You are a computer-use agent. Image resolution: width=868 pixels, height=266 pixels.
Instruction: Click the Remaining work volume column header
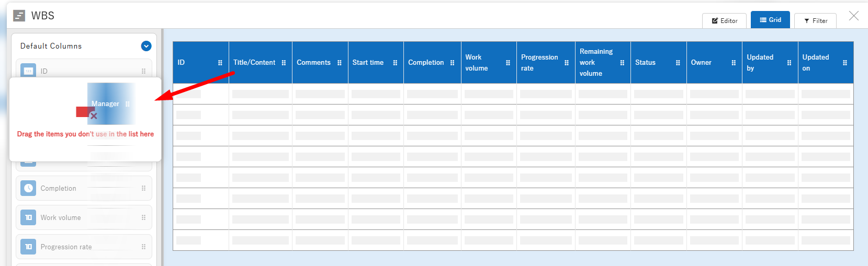pyautogui.click(x=603, y=63)
